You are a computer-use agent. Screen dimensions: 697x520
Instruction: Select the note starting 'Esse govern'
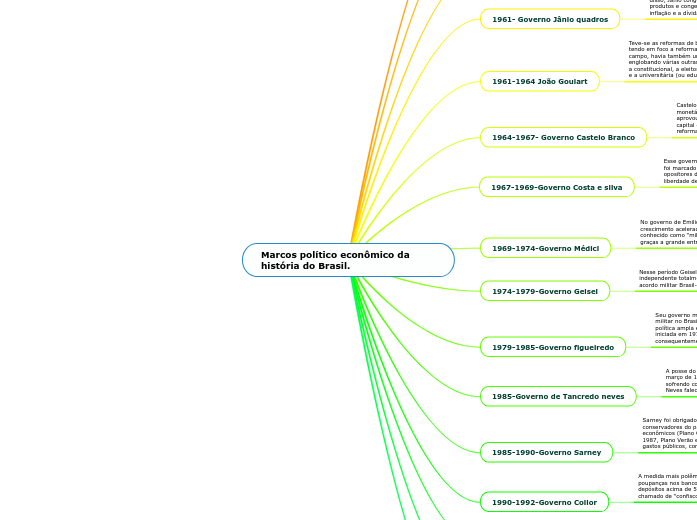[x=679, y=170]
